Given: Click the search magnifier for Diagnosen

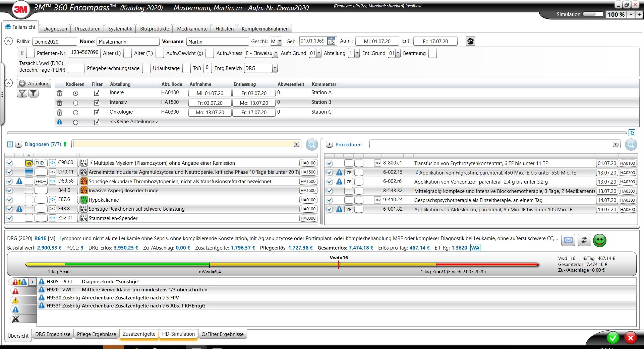Looking at the screenshot, I should 312,145.
